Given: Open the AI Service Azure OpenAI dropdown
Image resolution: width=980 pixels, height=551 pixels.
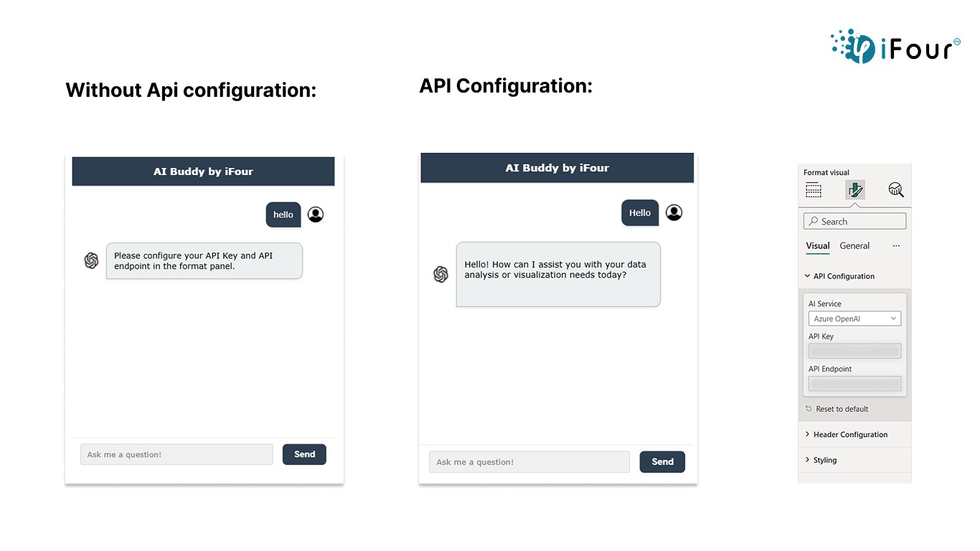Looking at the screenshot, I should (854, 319).
